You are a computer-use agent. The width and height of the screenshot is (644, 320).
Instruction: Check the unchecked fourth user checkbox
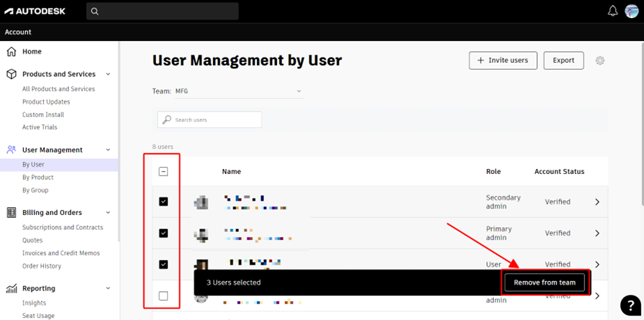163,296
